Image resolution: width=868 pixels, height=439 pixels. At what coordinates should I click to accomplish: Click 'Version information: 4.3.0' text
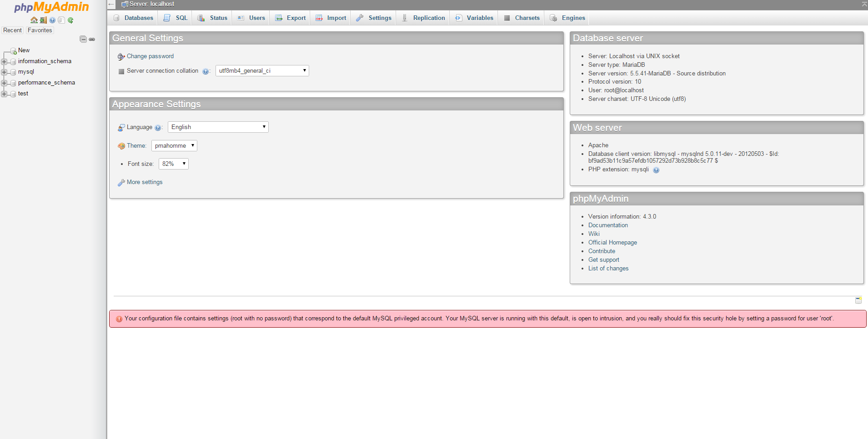(622, 216)
